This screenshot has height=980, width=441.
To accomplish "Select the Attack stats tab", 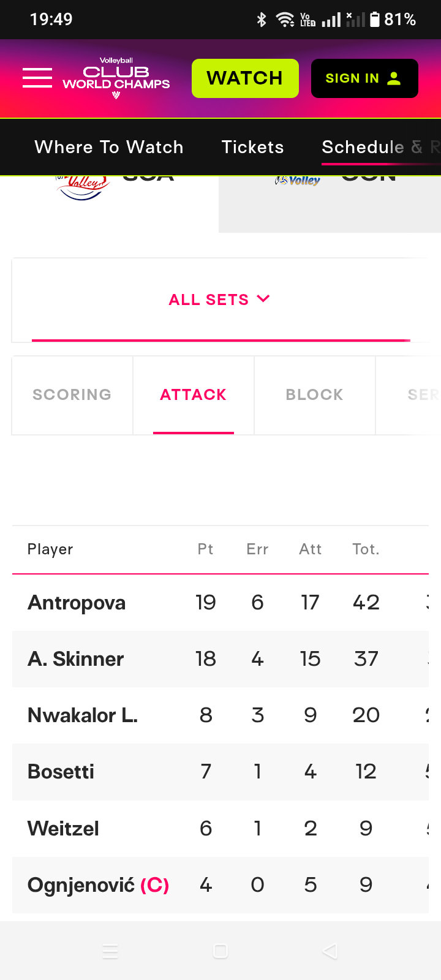I will [194, 395].
